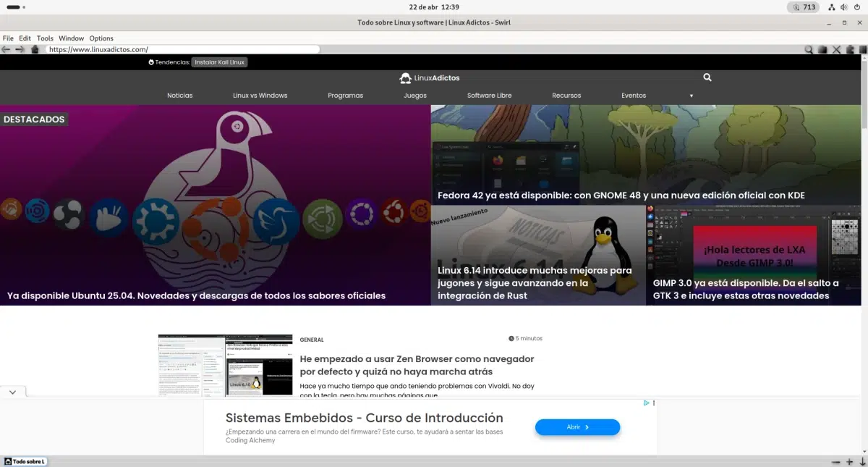The height and width of the screenshot is (467, 868).
Task: Click the 713 indicator in top panel
Action: coord(804,7)
